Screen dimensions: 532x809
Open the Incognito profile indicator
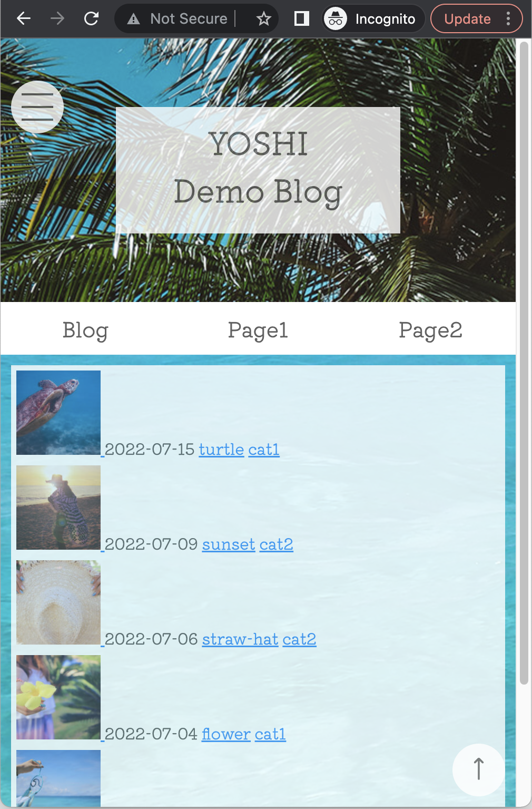click(373, 19)
